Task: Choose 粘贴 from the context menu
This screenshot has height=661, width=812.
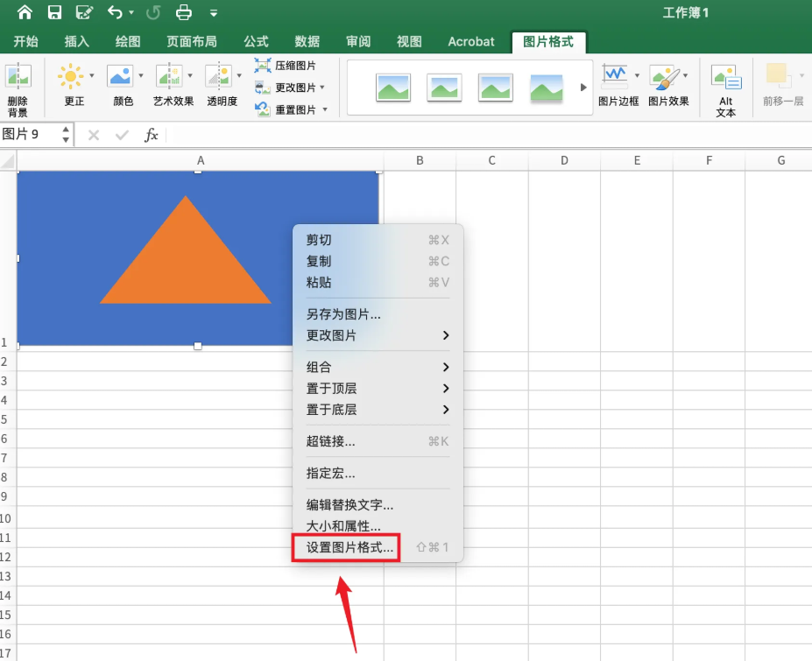Action: click(378, 283)
